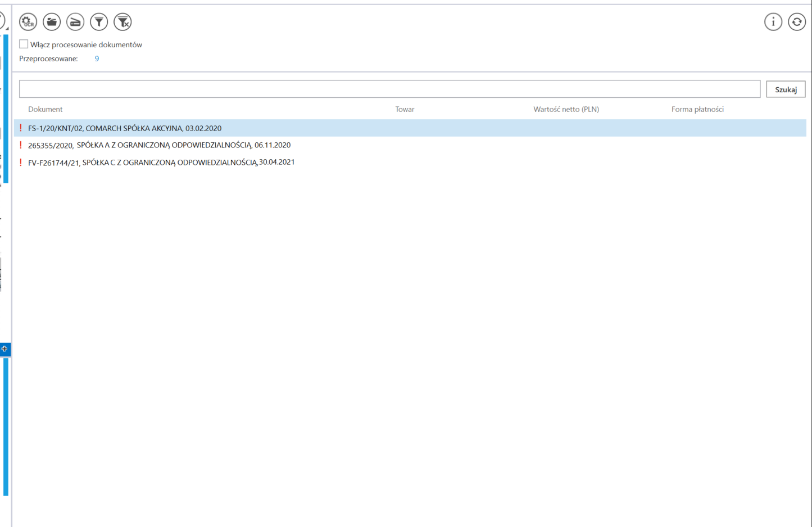Sort by the Dokument column header
The width and height of the screenshot is (812, 527).
click(46, 109)
